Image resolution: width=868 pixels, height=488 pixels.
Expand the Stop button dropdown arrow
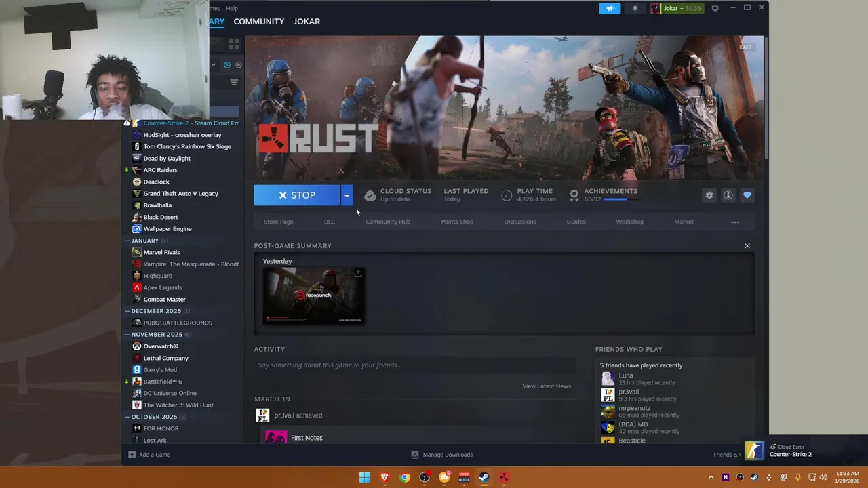[x=347, y=195]
